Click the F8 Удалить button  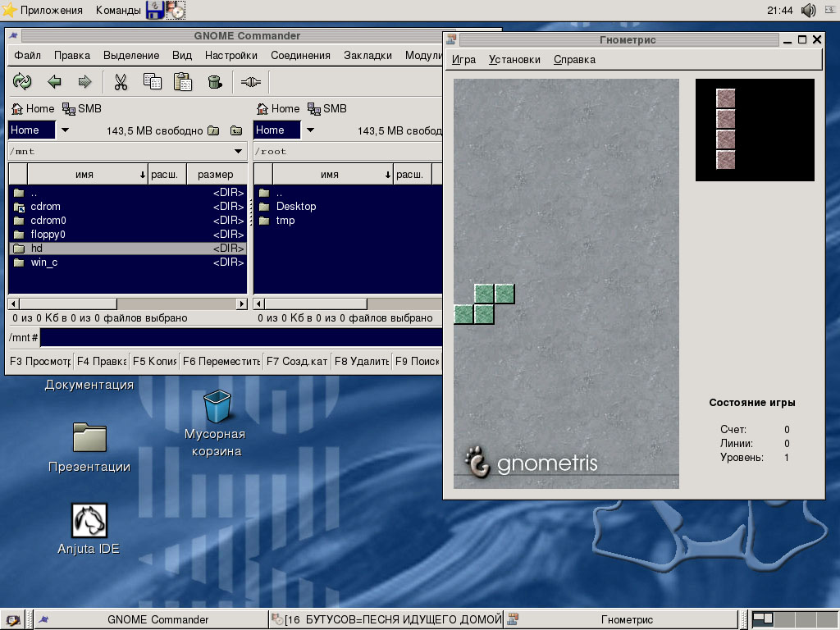[x=362, y=361]
